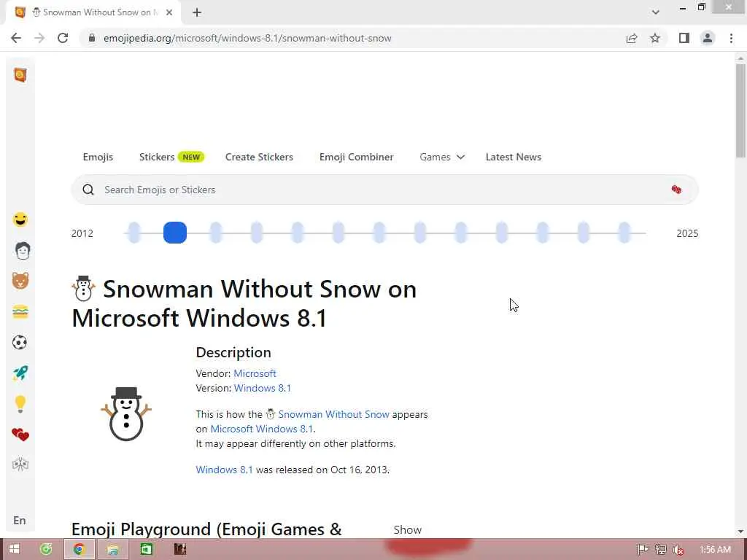Open the Emojis nav item

tap(98, 157)
